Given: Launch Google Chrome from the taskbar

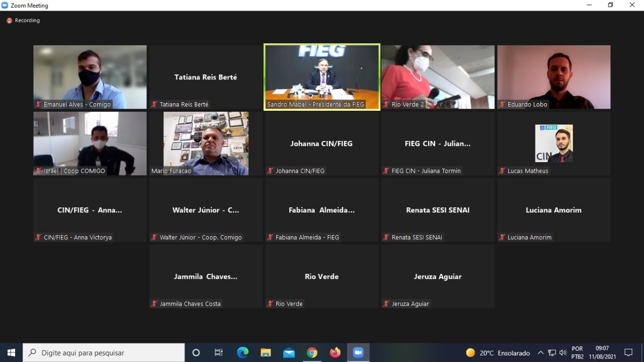Looking at the screenshot, I should tap(312, 352).
